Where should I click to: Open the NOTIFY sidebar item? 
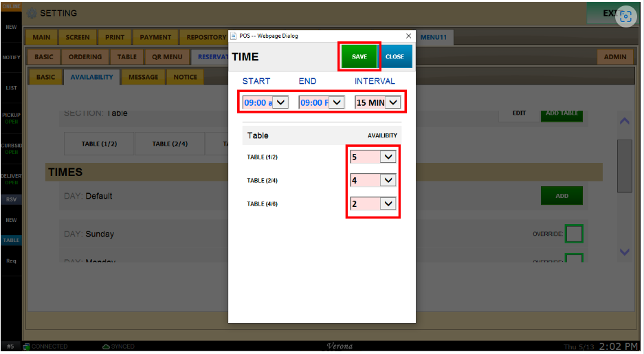(11, 58)
